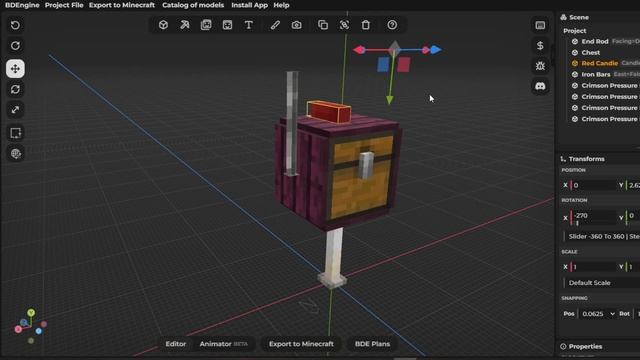The width and height of the screenshot is (640, 360).
Task: Switch to the Animator beta tab
Action: 223,344
